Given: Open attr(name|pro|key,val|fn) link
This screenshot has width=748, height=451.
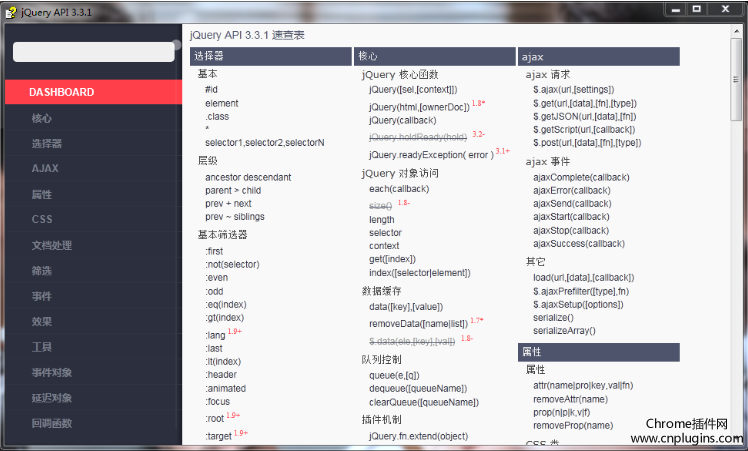Looking at the screenshot, I should point(583,386).
